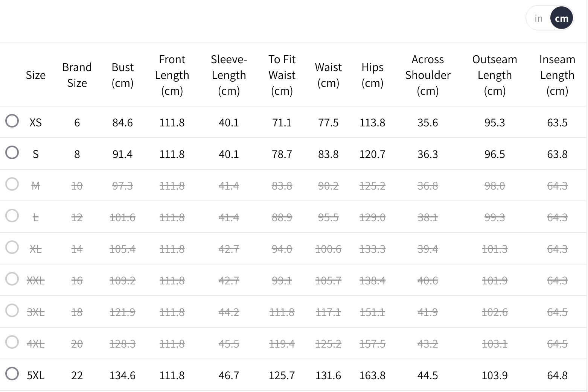Click the disabled 3XL size radio button
The height and width of the screenshot is (392, 588).
click(x=12, y=311)
